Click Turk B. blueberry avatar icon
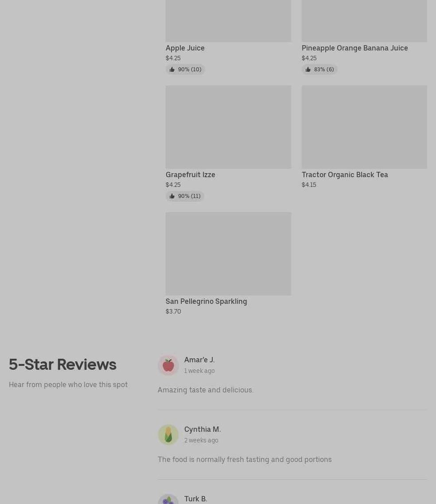Image resolution: width=436 pixels, height=504 pixels. click(x=168, y=499)
